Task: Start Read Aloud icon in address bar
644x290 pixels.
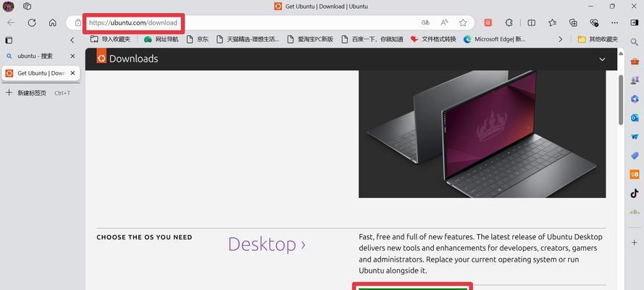Action: (x=444, y=22)
